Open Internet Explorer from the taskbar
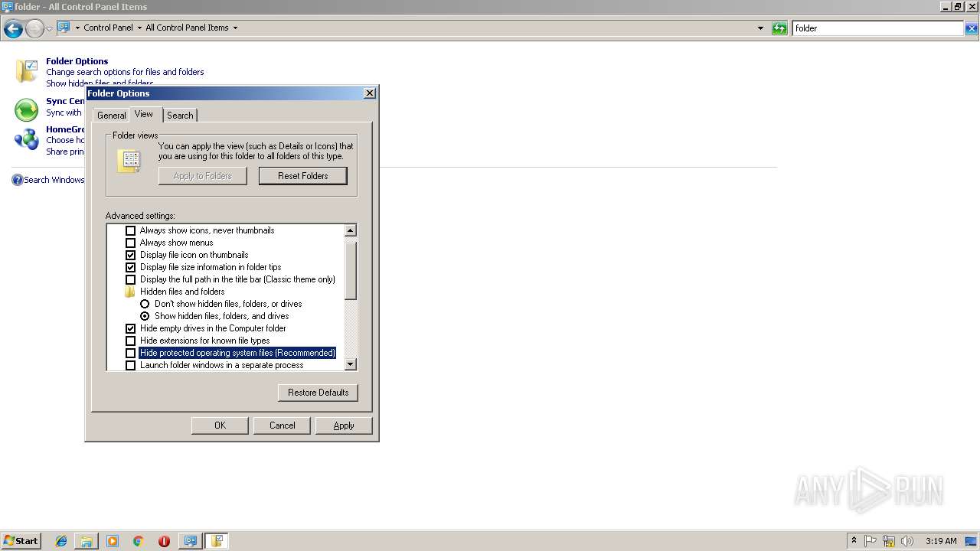This screenshot has height=551, width=980. (61, 541)
